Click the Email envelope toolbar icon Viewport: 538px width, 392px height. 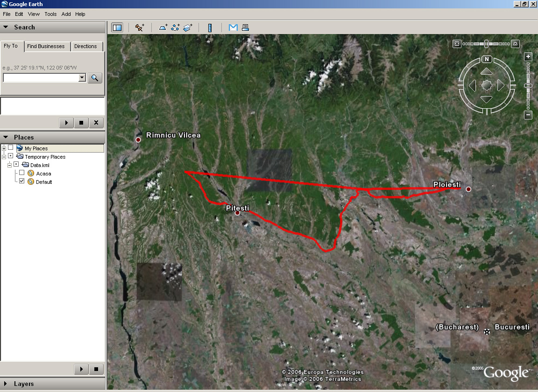pos(233,28)
